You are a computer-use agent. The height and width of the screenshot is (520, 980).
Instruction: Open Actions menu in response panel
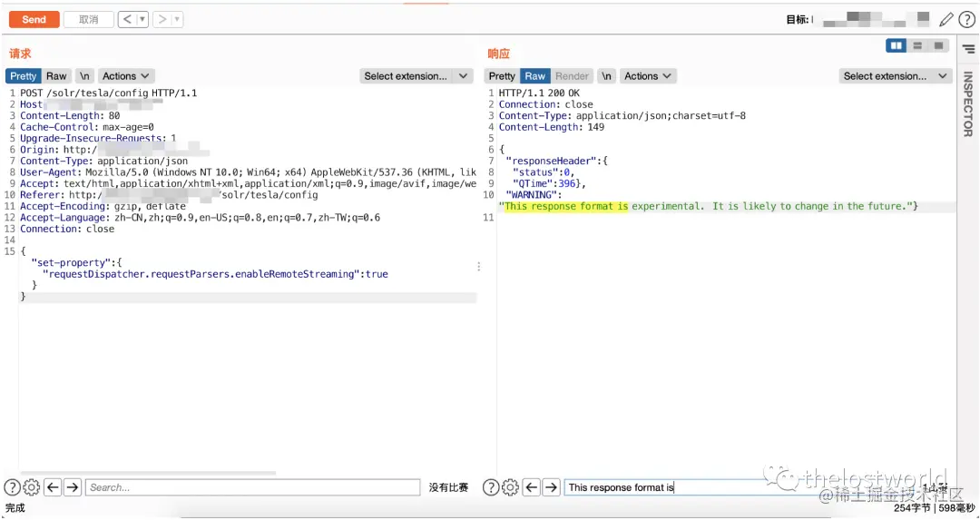pyautogui.click(x=648, y=76)
